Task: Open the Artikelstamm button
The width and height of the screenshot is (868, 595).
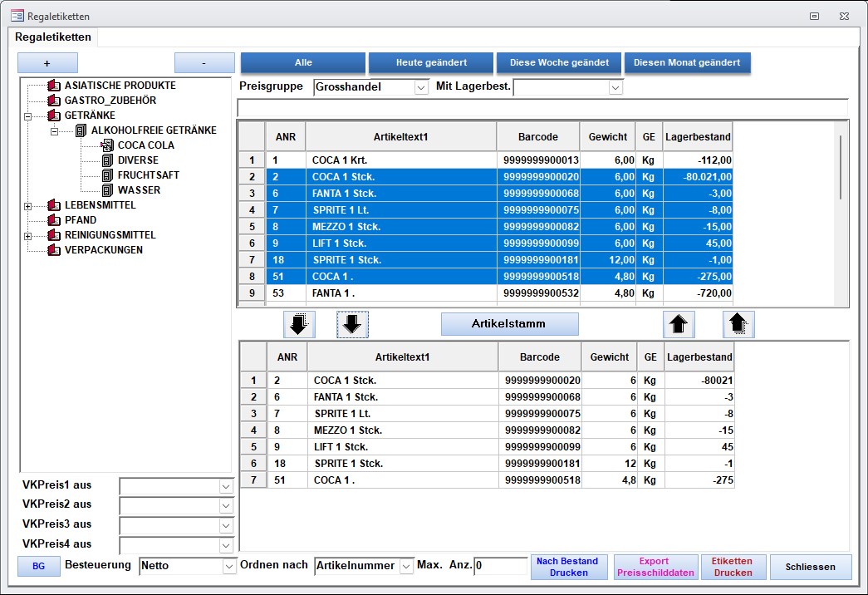Action: [509, 324]
